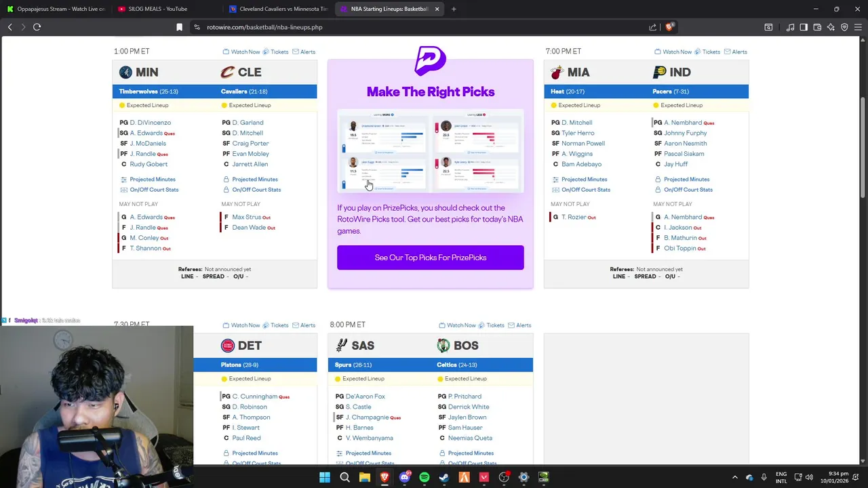Screen dimensions: 868x488
Task: Go back with the browser back arrow
Action: (9, 27)
